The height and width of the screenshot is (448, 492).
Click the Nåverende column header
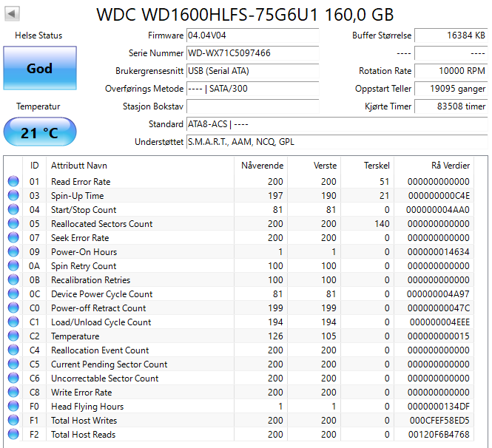(x=260, y=165)
